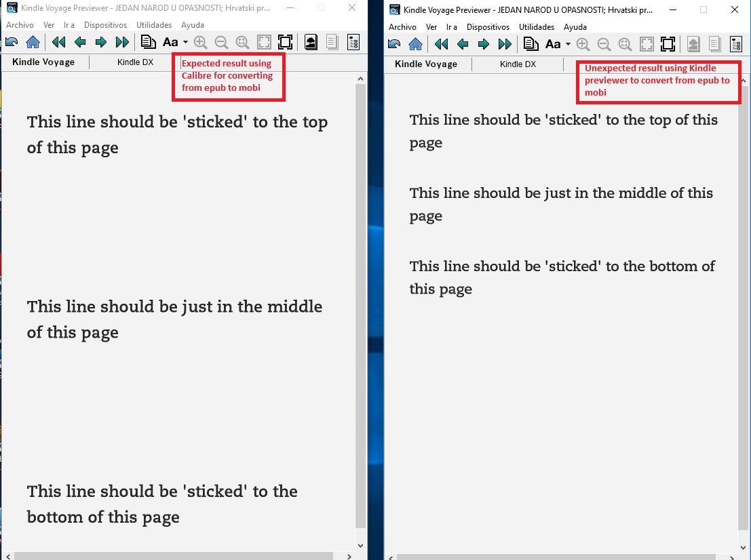Go to Home icon in left window
Image resolution: width=751 pixels, height=560 pixels.
33,42
